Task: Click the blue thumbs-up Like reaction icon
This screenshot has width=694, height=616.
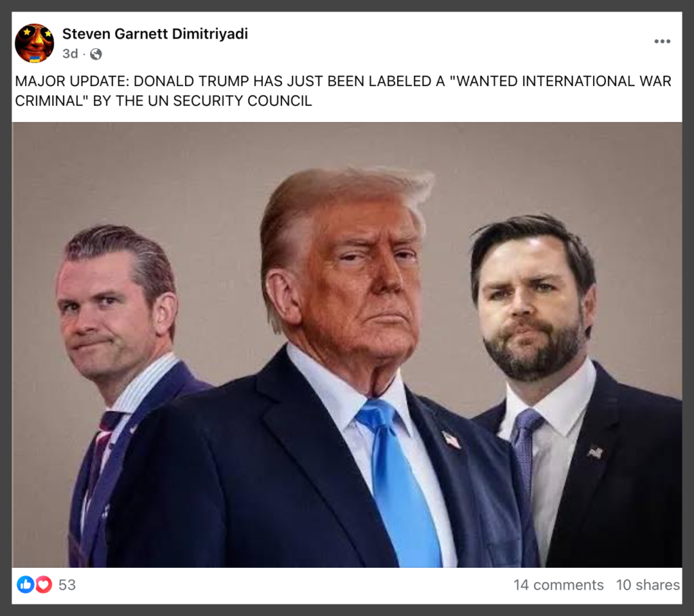Action: coord(25,585)
